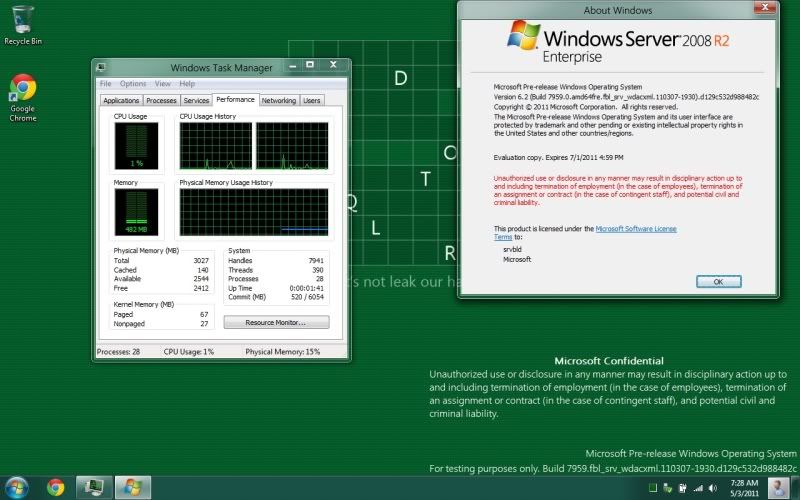Click the taskbar clock showing 7:28 AM
The image size is (800, 500).
(x=744, y=488)
